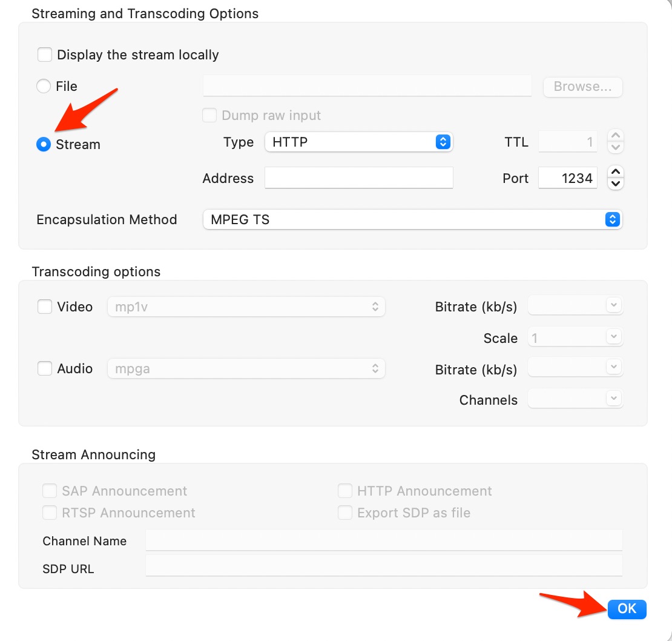Click into the Channel Name field
The height and width of the screenshot is (641, 672).
click(x=384, y=540)
